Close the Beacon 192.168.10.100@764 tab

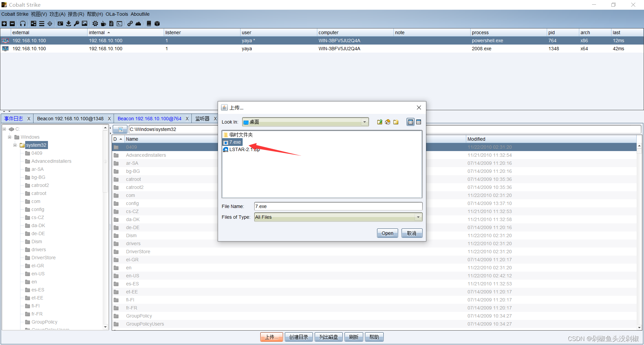click(x=187, y=119)
